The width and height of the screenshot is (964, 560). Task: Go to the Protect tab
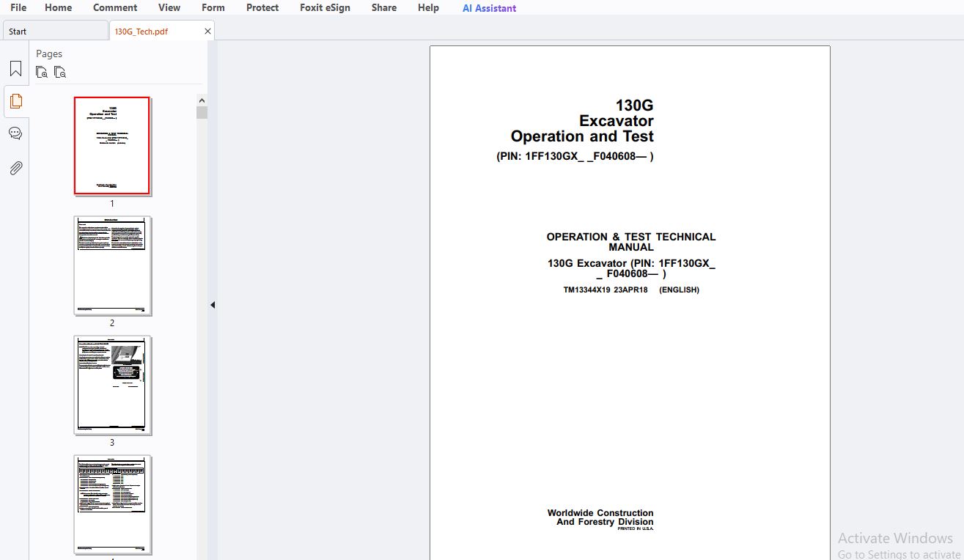[x=262, y=7]
